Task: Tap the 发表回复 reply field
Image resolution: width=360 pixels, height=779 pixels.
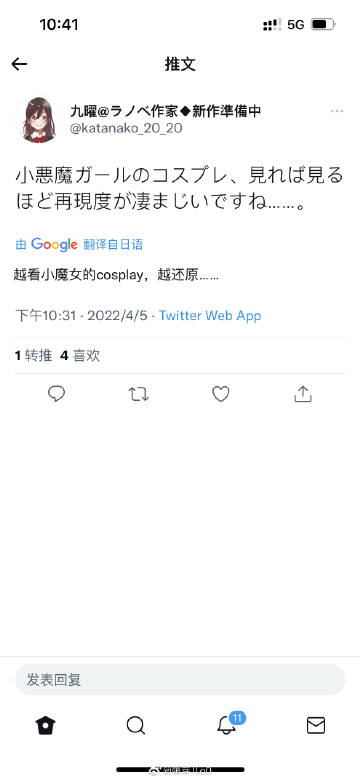Action: pos(180,679)
